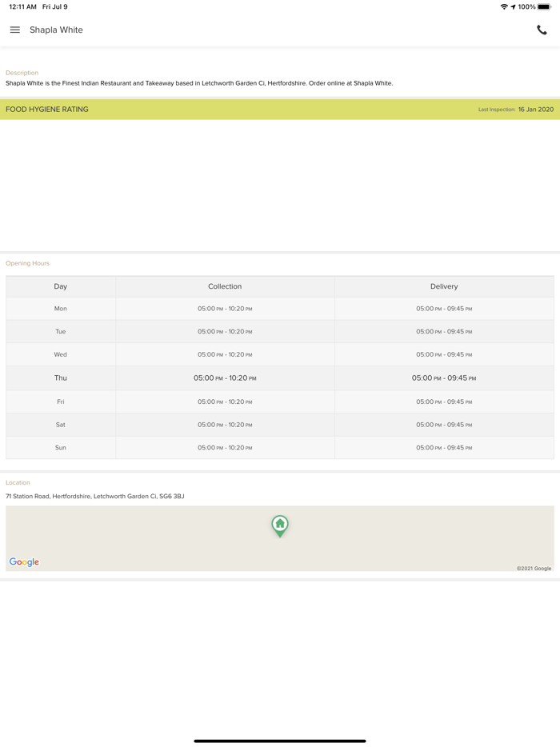Screen dimensions: 560x747
Task: Click Monday's delivery hours
Action: (x=444, y=308)
